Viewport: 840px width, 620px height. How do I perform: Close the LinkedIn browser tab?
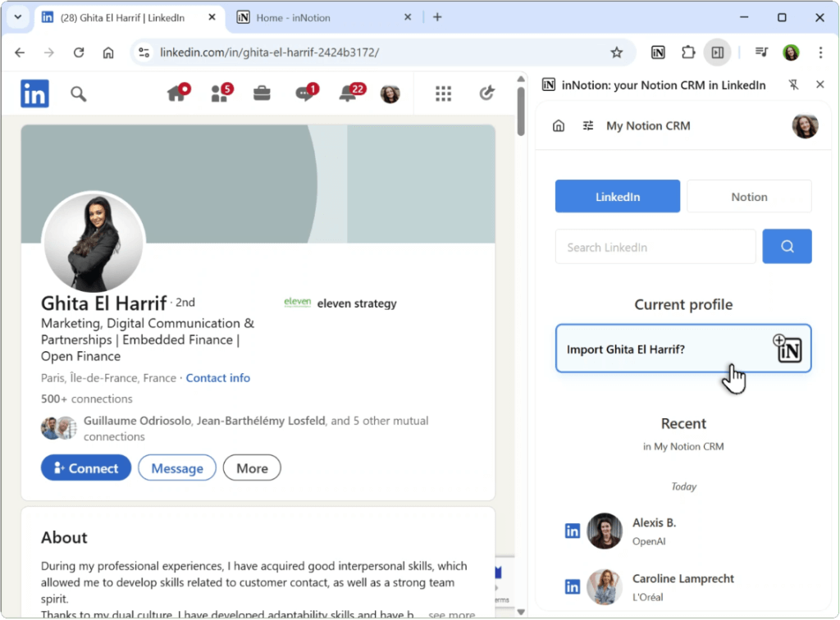[212, 17]
